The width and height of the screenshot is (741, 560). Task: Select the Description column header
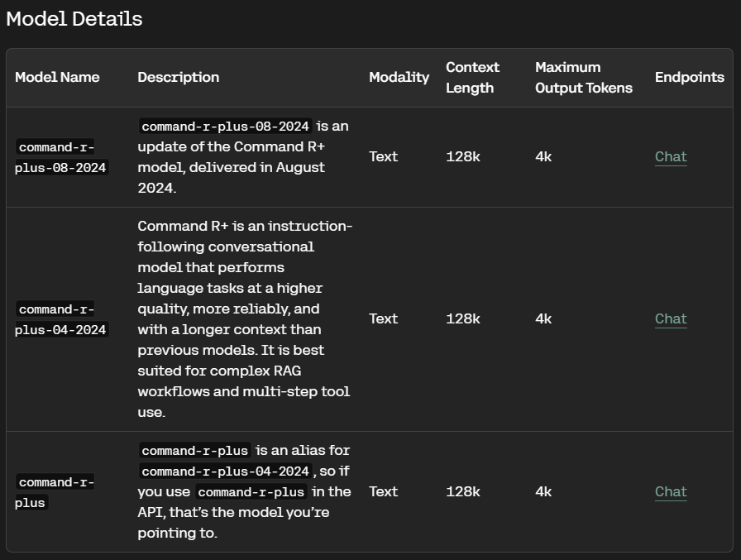tap(178, 77)
